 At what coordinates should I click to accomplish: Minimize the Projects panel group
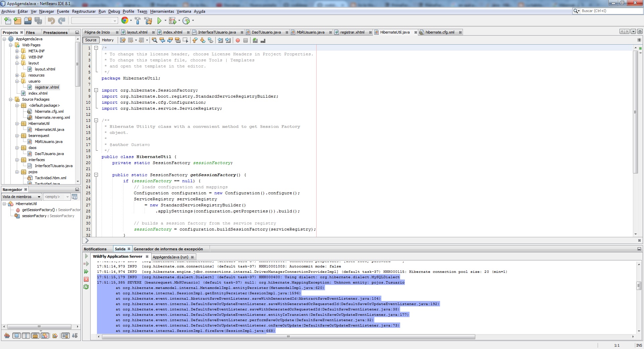[x=77, y=33]
